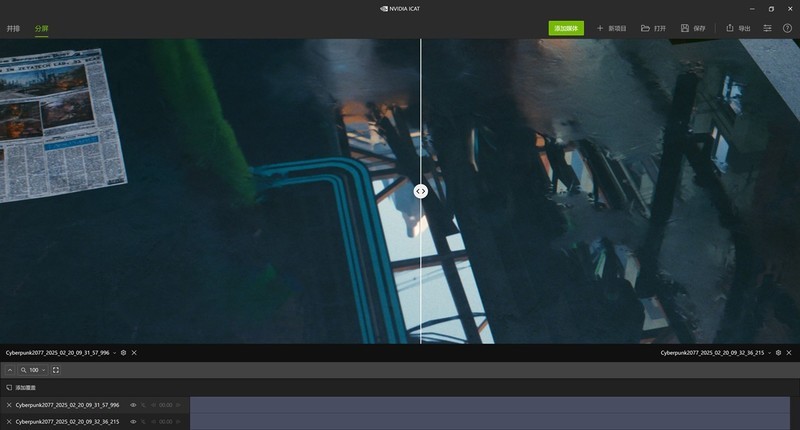Click the timeline clip bar of track 57_996
This screenshot has height=430, width=800.
(x=490, y=405)
